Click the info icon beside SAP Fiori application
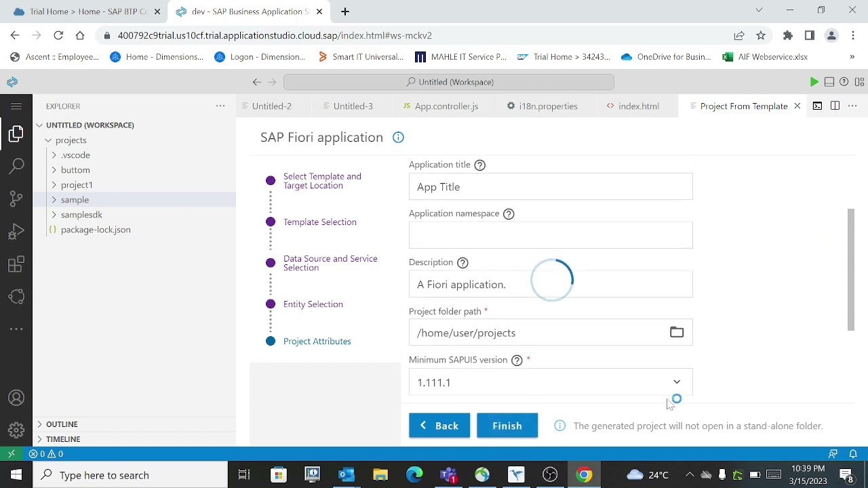This screenshot has width=868, height=488. pos(398,138)
